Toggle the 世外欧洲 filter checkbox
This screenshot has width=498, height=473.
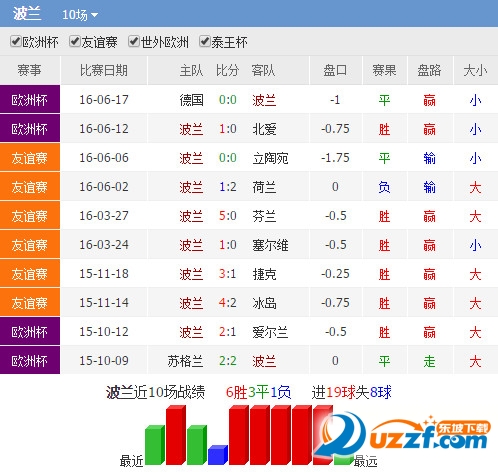click(x=134, y=42)
